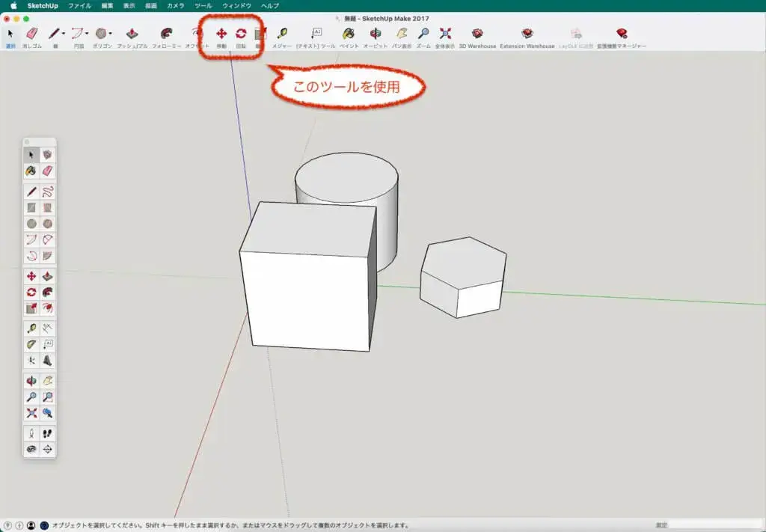Select the フォローミー tool in top toolbar
The image size is (766, 532).
click(x=166, y=34)
